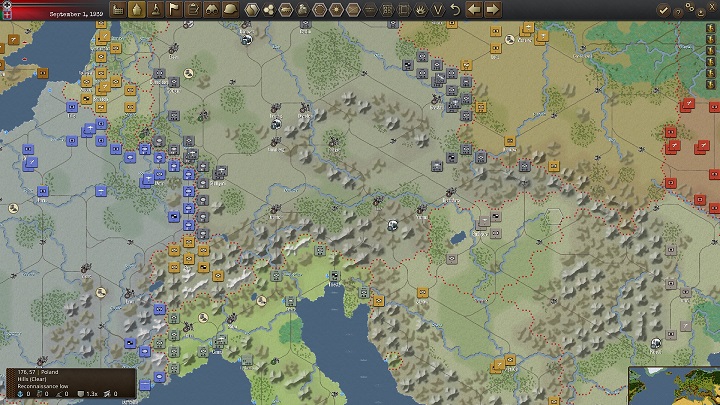Toggle the striped hex overlay button
This screenshot has height=405, width=720.
(353, 10)
